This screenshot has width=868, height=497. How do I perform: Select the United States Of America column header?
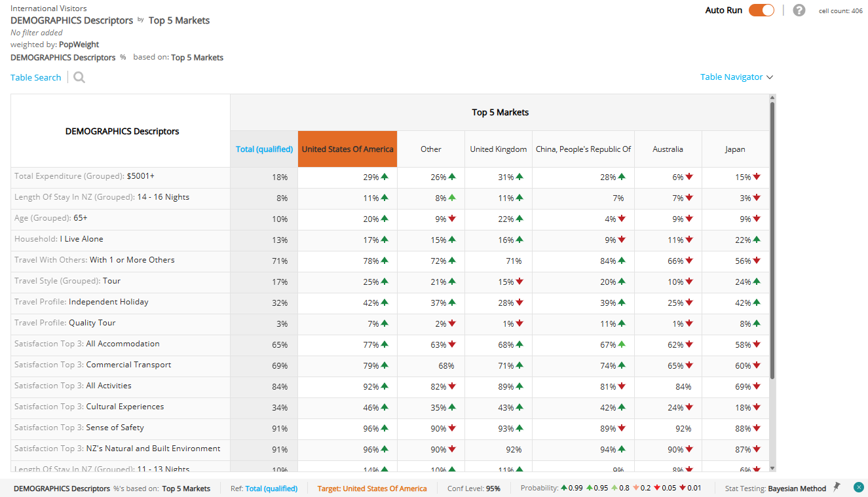[347, 149]
